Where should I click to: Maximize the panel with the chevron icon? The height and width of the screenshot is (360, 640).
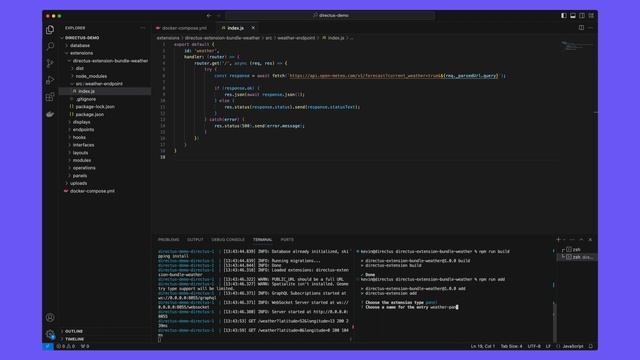click(x=581, y=240)
